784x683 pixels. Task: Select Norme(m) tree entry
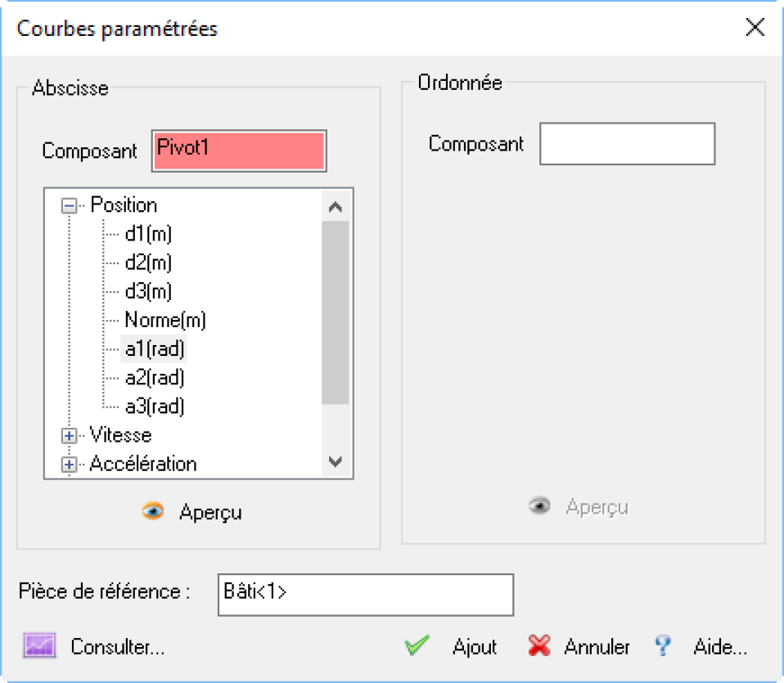(x=165, y=321)
